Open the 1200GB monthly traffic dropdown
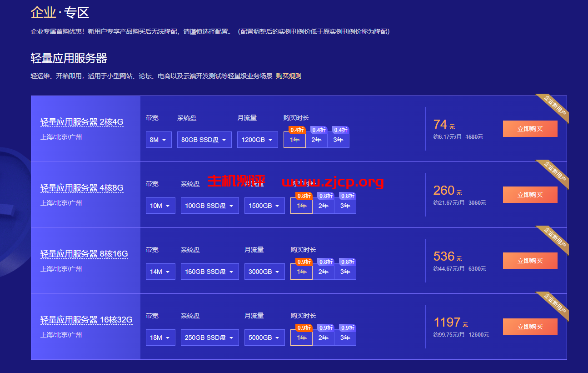 (x=258, y=140)
